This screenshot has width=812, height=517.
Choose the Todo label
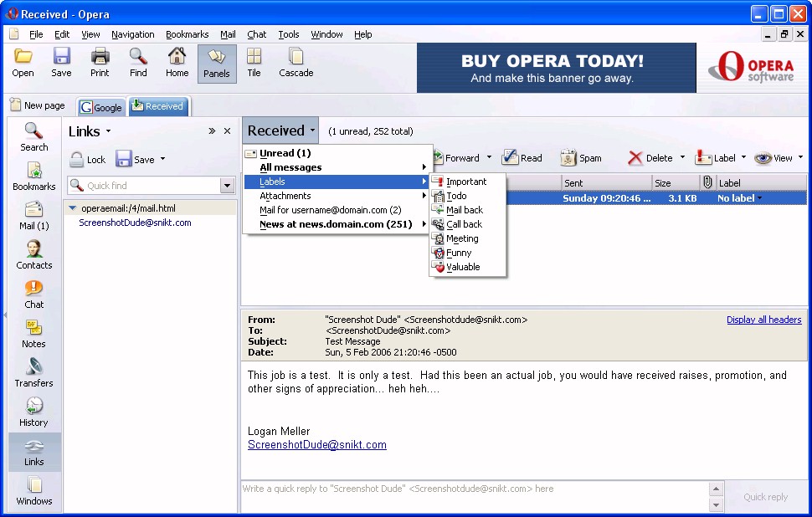click(467, 196)
